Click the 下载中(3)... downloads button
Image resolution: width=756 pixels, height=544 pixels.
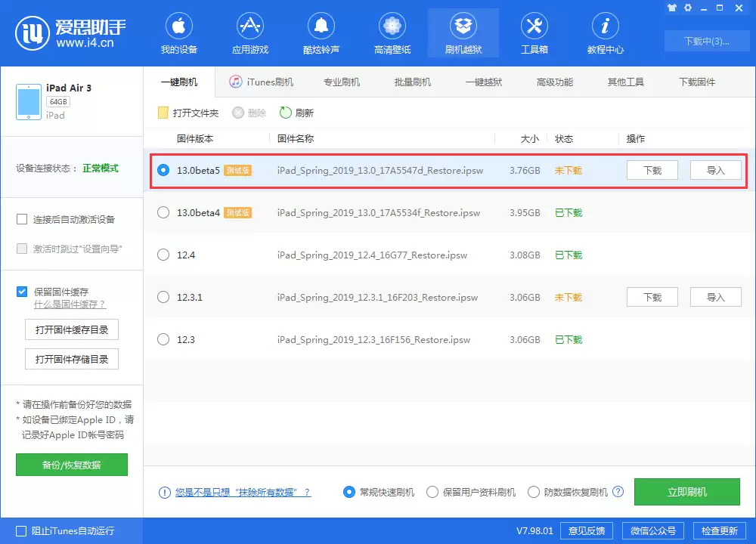pos(707,41)
